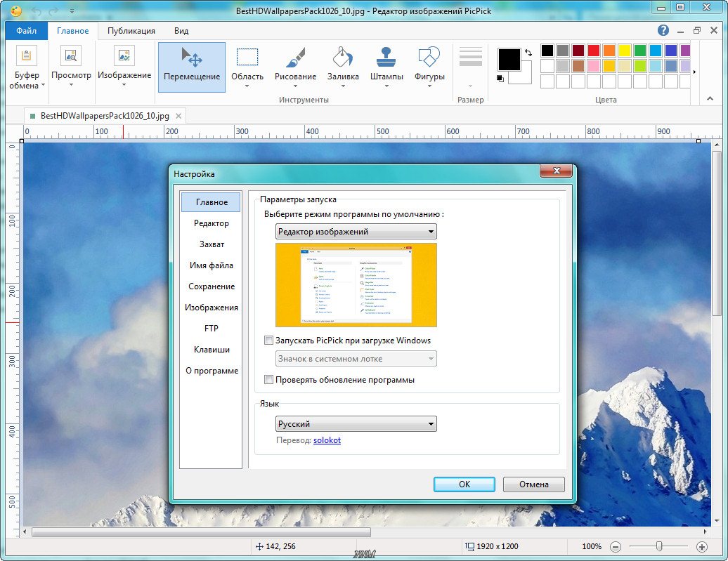This screenshot has width=728, height=561.
Task: Open the solokot translator link
Action: click(327, 440)
